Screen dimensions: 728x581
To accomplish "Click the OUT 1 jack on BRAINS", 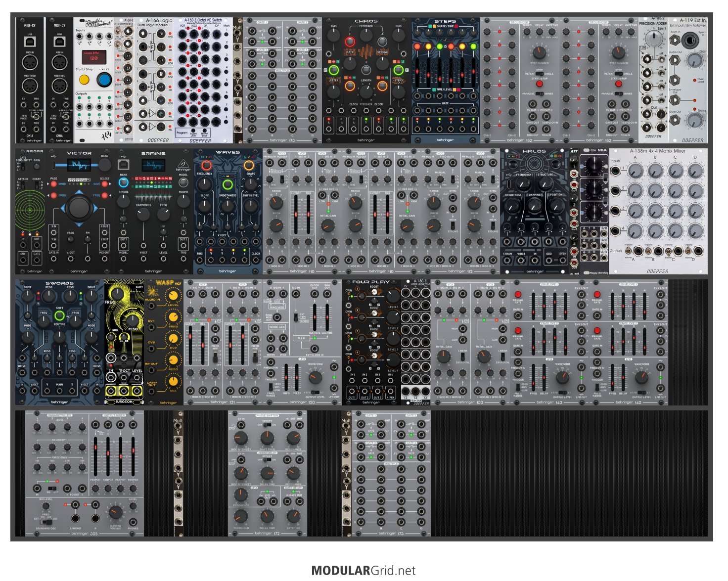I will pyautogui.click(x=124, y=245).
